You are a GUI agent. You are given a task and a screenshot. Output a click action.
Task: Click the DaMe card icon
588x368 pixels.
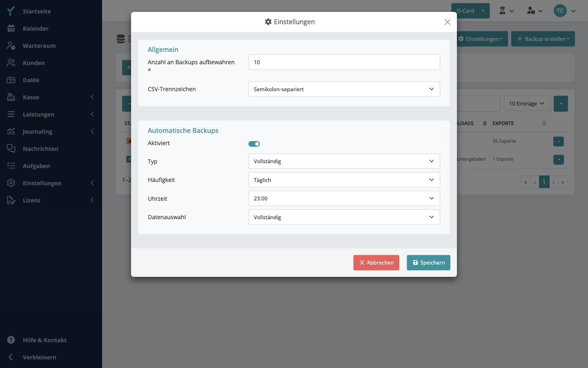11,80
